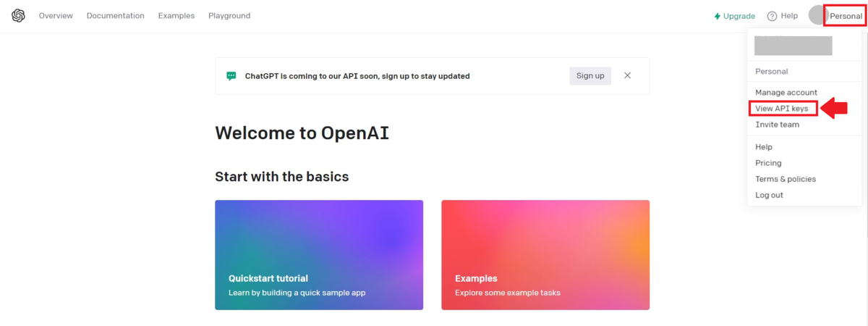Click the Help question mark icon
Image resolution: width=868 pixels, height=326 pixels.
pyautogui.click(x=772, y=16)
